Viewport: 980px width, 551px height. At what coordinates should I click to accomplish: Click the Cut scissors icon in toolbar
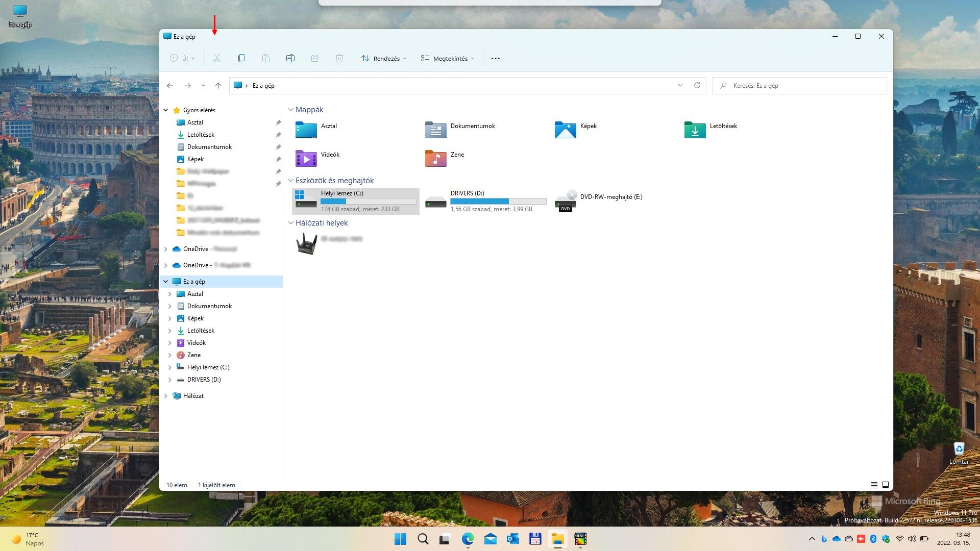pyautogui.click(x=217, y=59)
